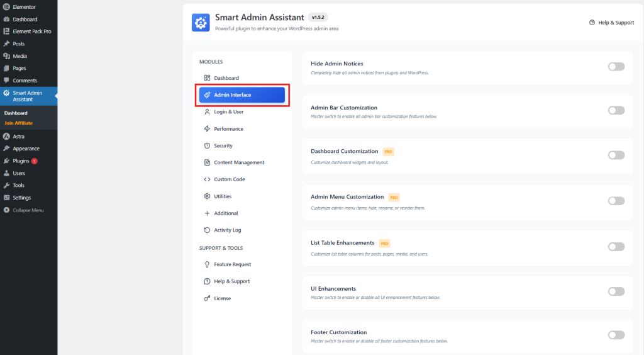Click the Footer Customization title text

coord(339,332)
